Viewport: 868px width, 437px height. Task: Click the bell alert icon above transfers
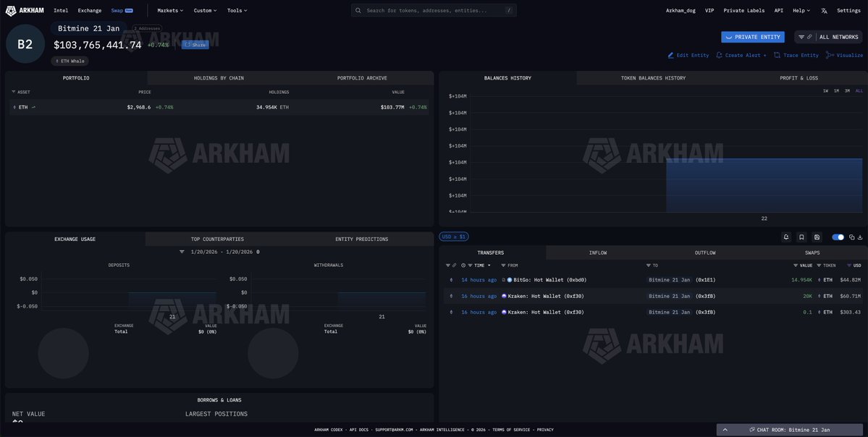(x=786, y=237)
